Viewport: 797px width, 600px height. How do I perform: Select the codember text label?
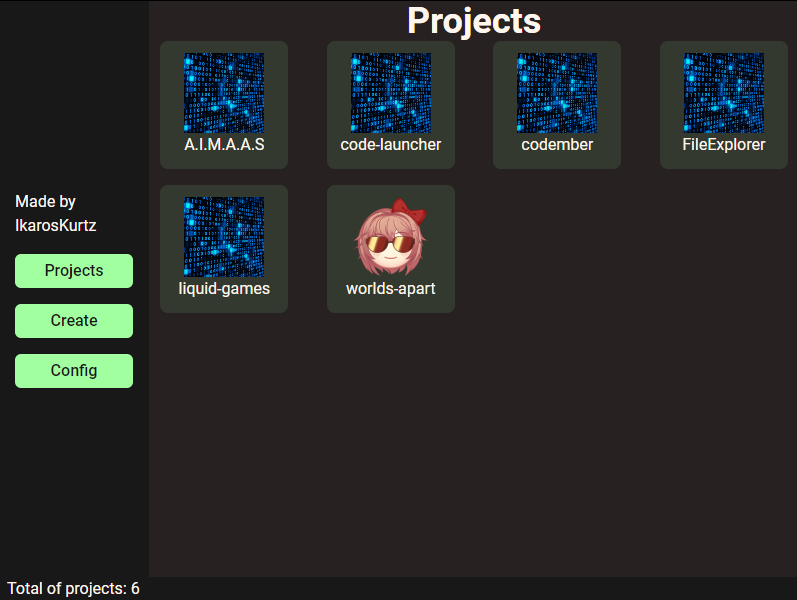click(x=557, y=145)
